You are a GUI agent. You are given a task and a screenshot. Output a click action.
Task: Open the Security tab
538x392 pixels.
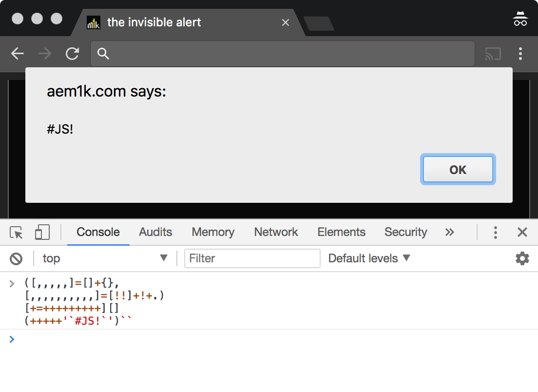405,232
